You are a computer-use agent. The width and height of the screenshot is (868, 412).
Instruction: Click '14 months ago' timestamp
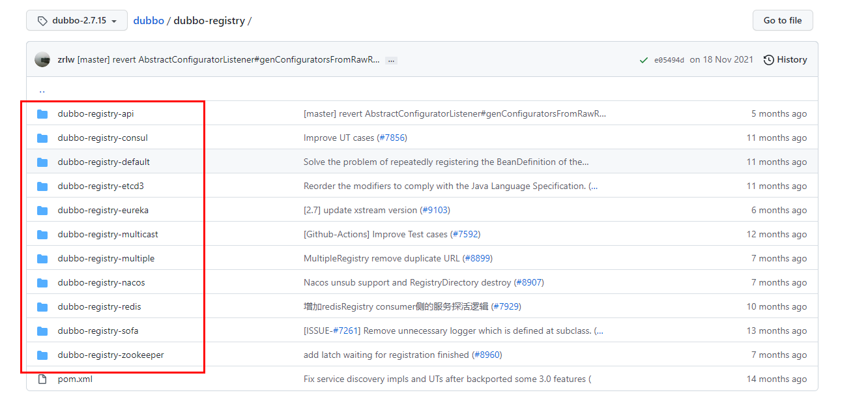click(x=777, y=379)
